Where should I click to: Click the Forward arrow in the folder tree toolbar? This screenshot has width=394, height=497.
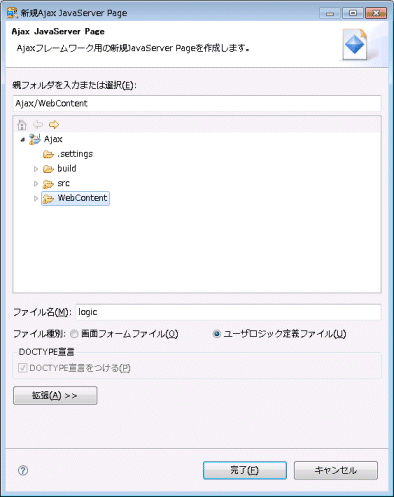(54, 125)
